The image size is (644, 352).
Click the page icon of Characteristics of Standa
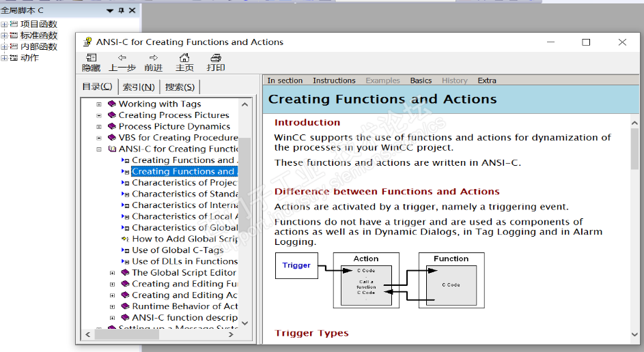pos(126,194)
